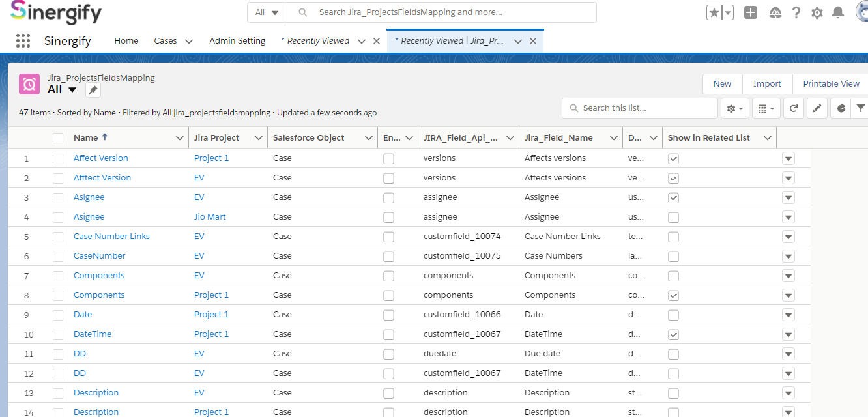Viewport: 868px width, 417px height.
Task: Open the Name column actions chevron
Action: (x=180, y=138)
